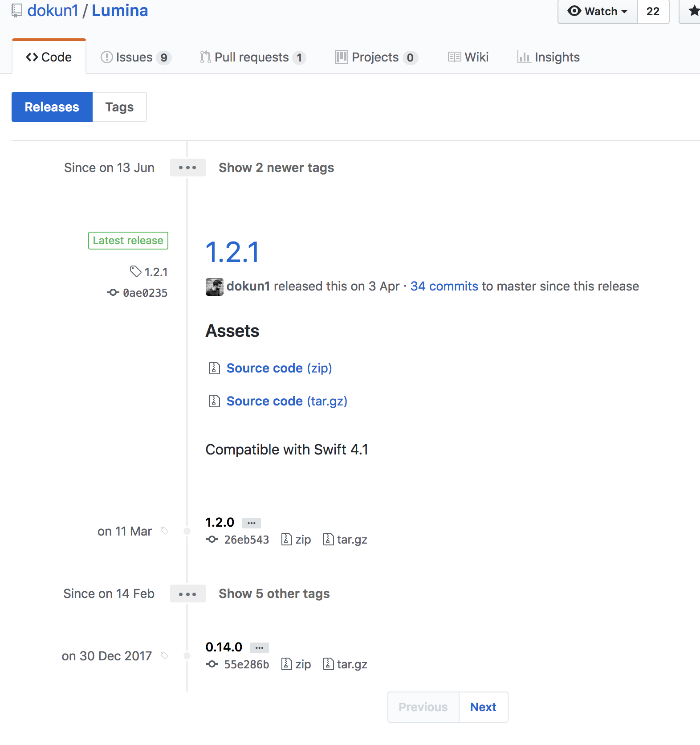Click the zip file icon beside Source code (zip)
The image size is (700, 745).
click(x=215, y=368)
